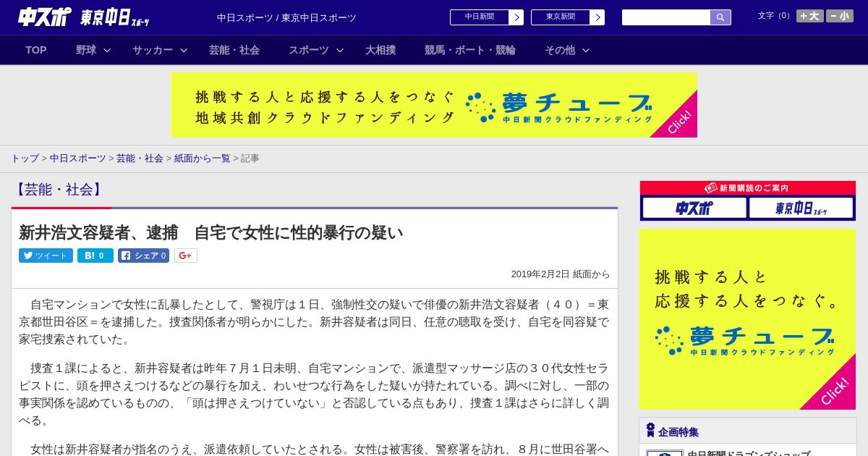Click article headline 新井浩文容疑者、逮捕
This screenshot has height=456, width=868.
[210, 232]
